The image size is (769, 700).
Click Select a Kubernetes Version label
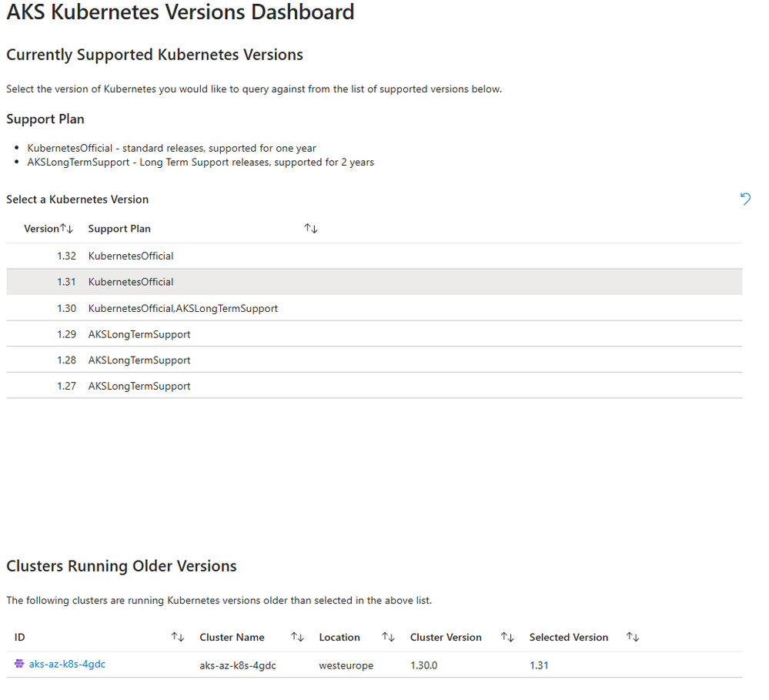click(78, 199)
